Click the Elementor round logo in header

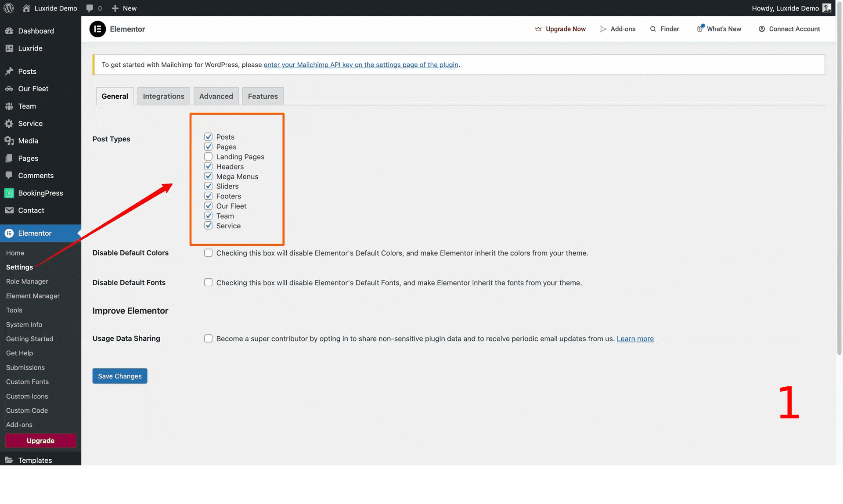coord(97,29)
